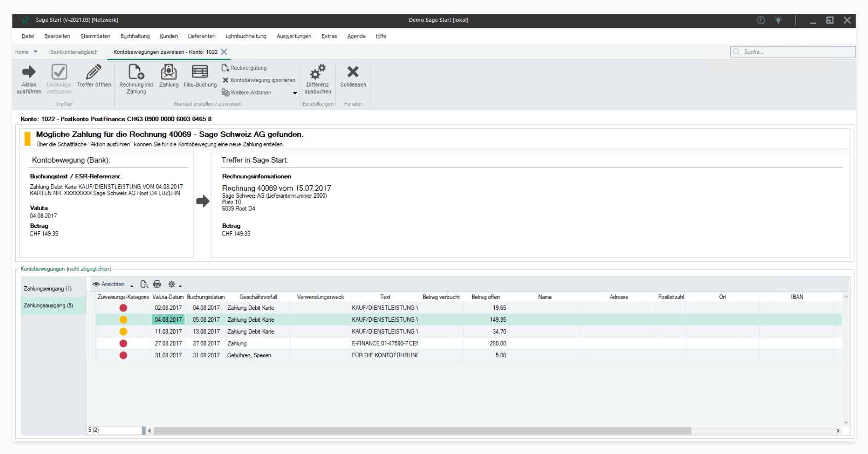Open the grid settings gear dropdown
Screen dimensions: 868x454
(175, 284)
